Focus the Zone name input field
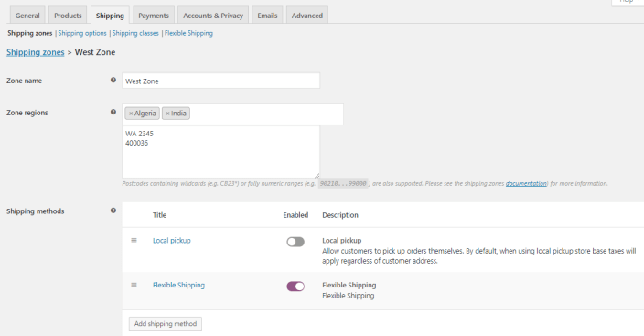The height and width of the screenshot is (336, 644). pos(221,81)
